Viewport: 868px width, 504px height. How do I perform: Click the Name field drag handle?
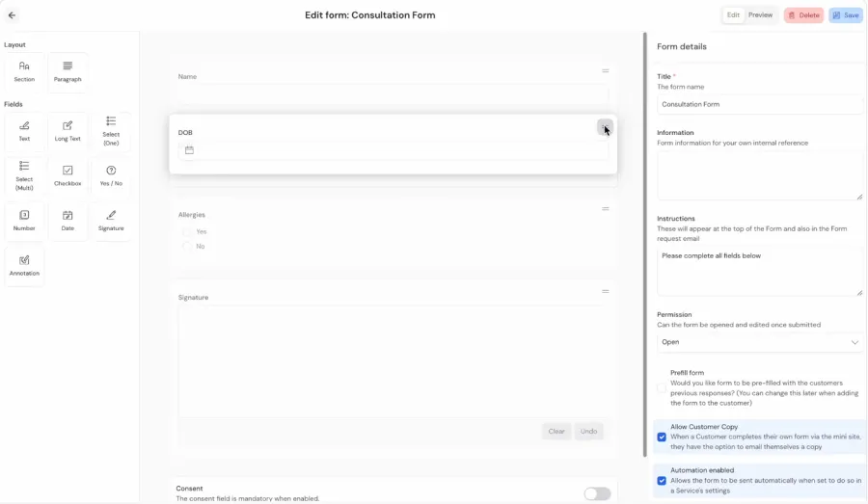point(605,70)
